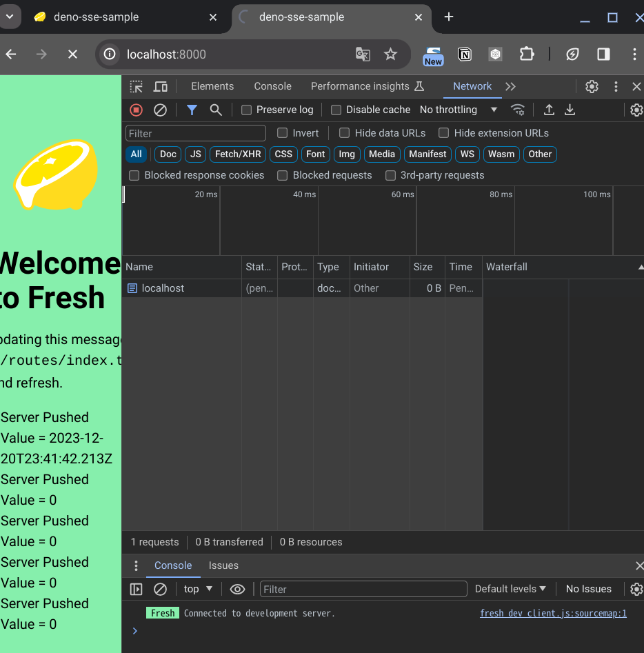This screenshot has height=653, width=644.
Task: Stop recording the network log
Action: pos(137,110)
